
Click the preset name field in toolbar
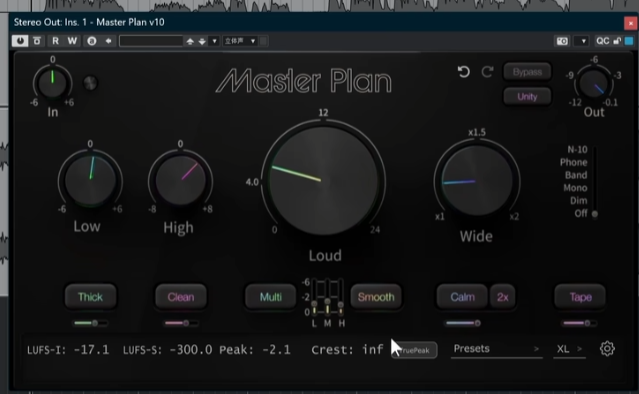click(151, 41)
